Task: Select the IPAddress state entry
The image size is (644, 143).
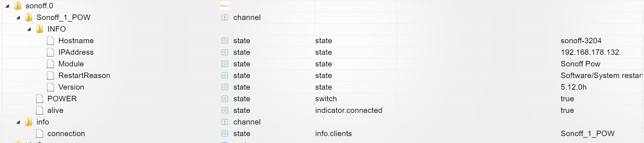Action: click(x=76, y=52)
